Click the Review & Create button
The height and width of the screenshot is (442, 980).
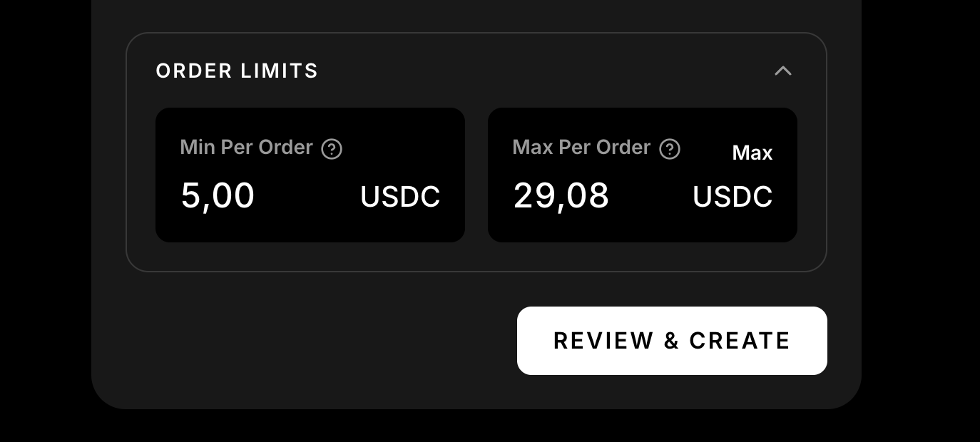[672, 341]
